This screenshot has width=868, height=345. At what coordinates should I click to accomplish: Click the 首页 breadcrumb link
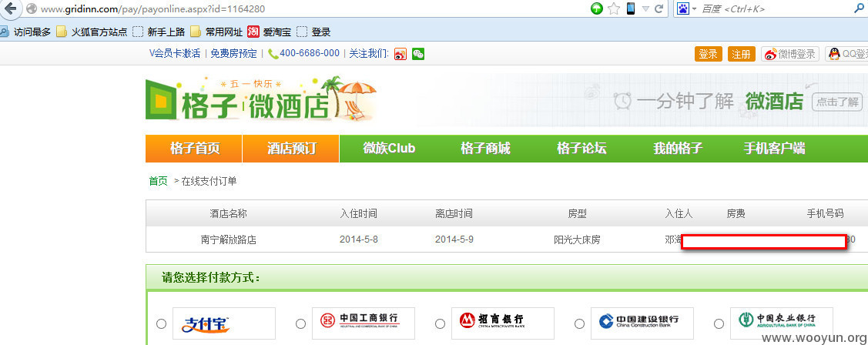click(x=159, y=181)
